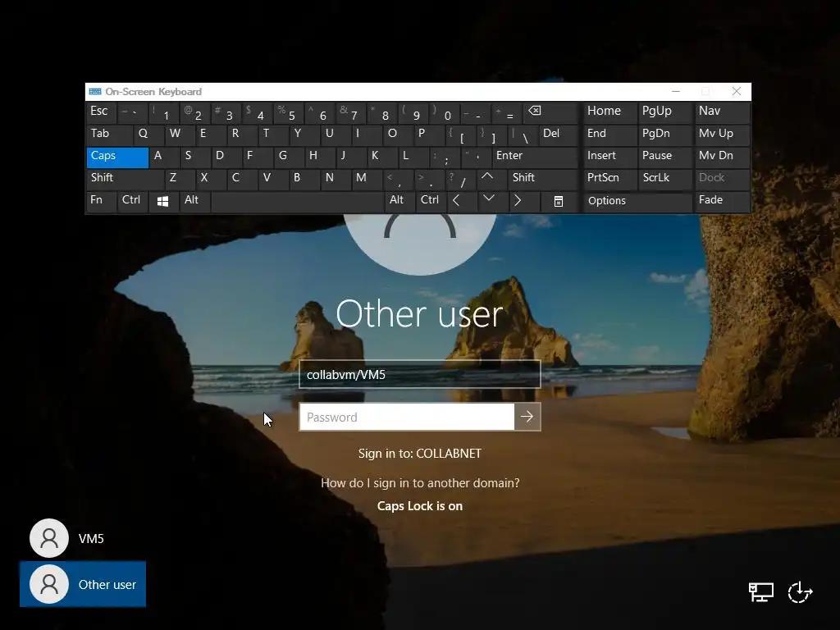Tap the PgDn key

point(664,135)
